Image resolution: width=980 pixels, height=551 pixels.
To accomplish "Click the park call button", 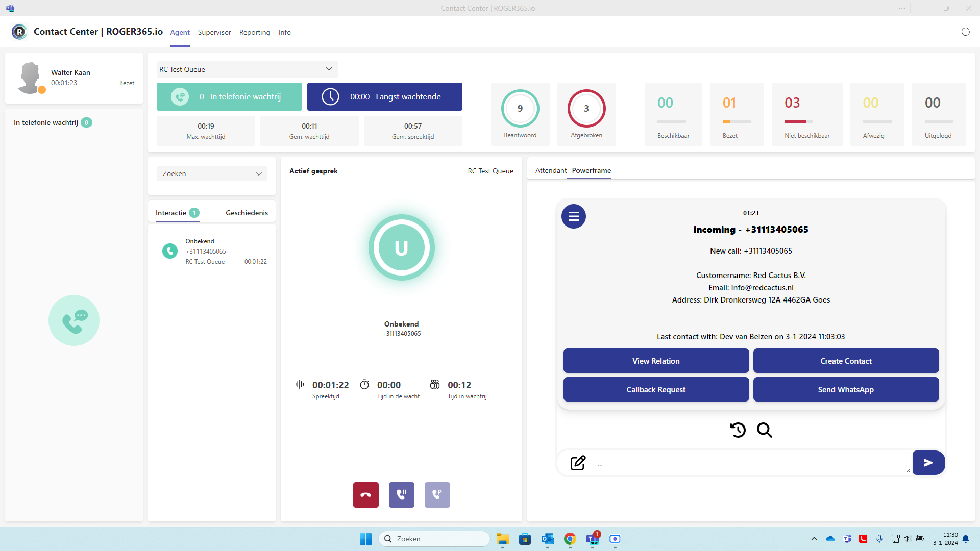I will click(437, 494).
